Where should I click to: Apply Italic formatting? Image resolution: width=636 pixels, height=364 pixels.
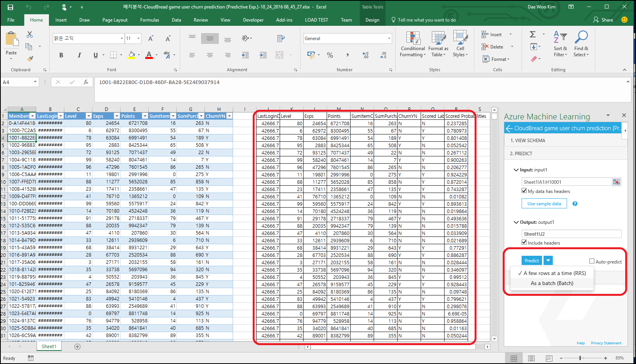tap(79, 55)
